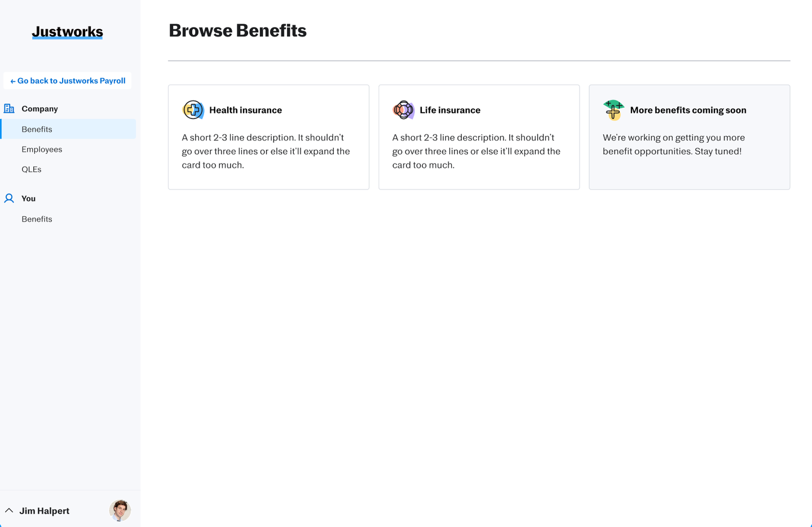Open the Health insurance card title
Screen dimensions: 812x527
(245, 110)
